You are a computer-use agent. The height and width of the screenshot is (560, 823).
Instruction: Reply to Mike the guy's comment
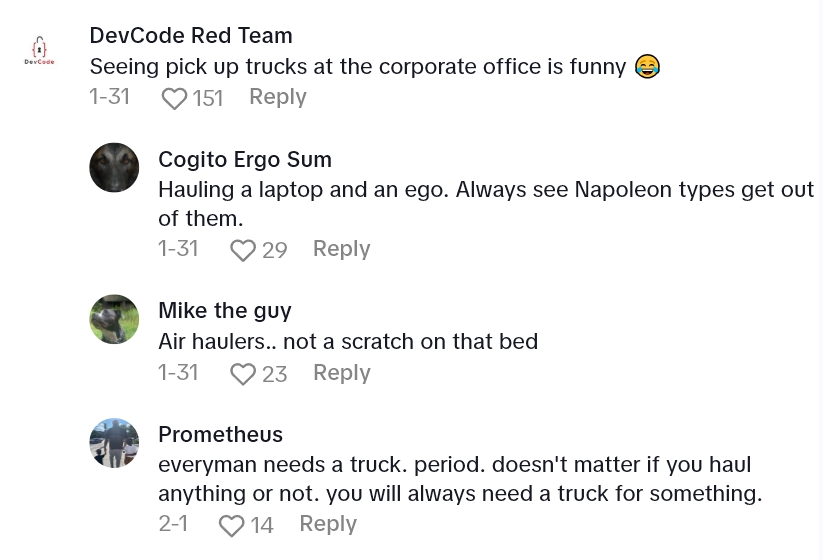tap(341, 372)
